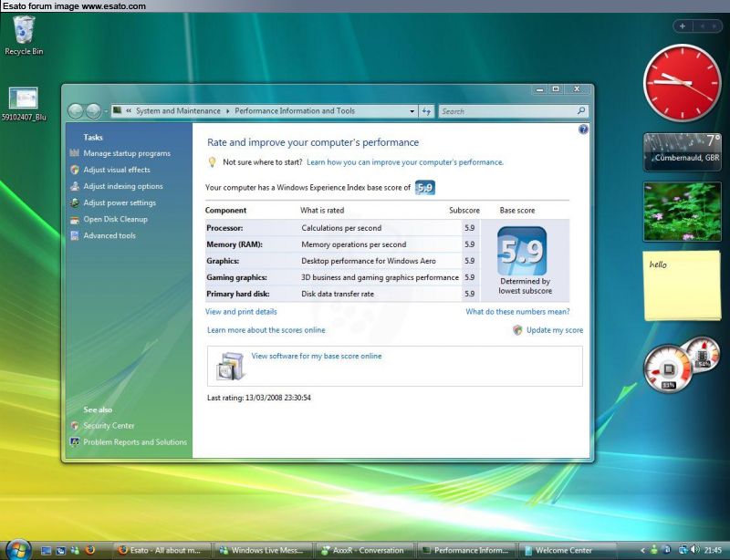Open What do these numbers mean link
This screenshot has height=560, width=730.
tap(517, 311)
